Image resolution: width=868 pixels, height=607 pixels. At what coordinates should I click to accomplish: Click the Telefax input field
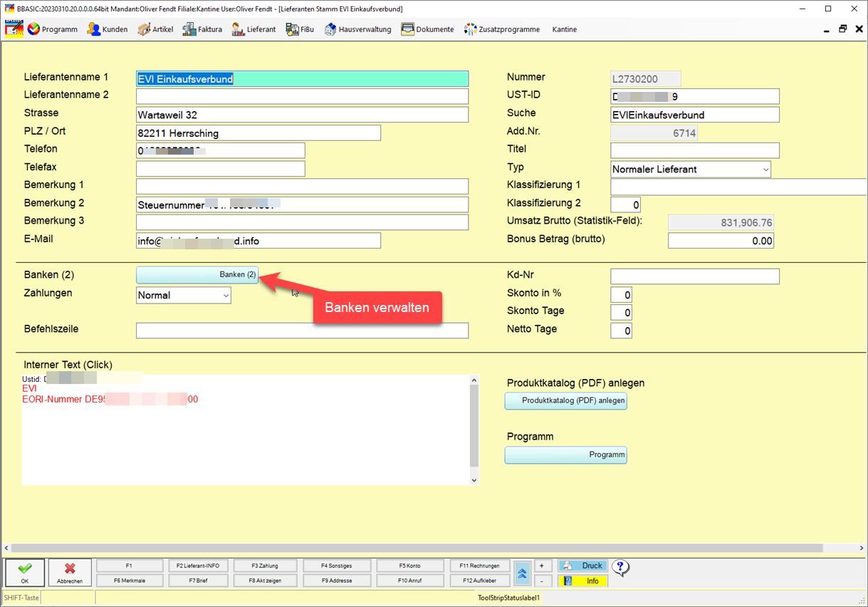[x=221, y=169]
